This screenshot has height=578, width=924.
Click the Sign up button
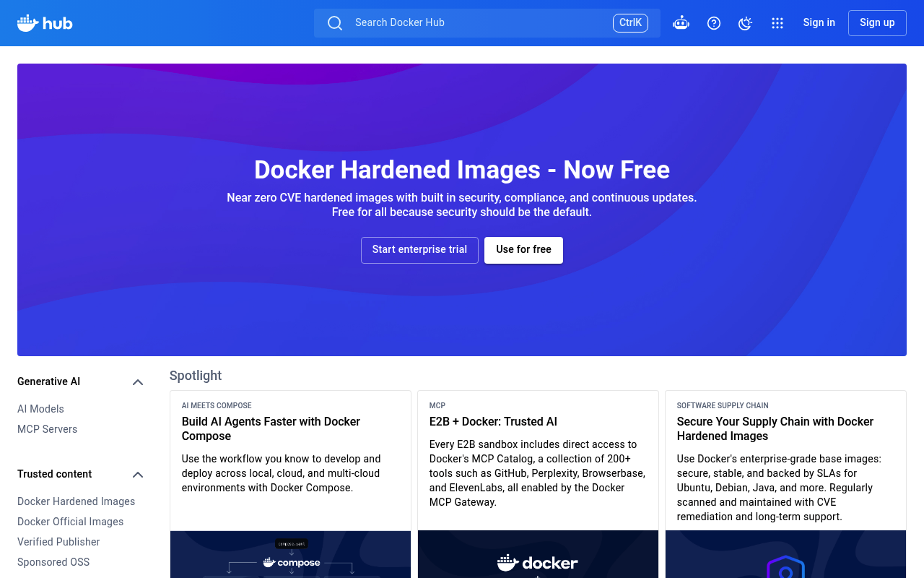point(877,23)
